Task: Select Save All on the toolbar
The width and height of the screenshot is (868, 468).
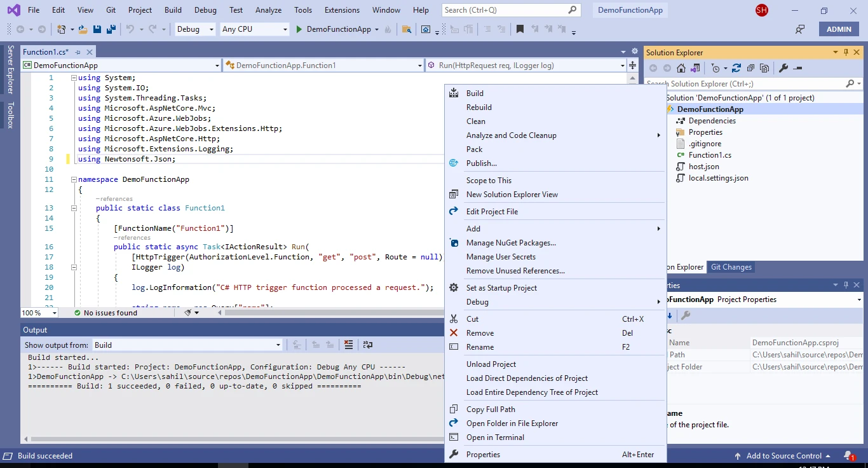Action: click(111, 29)
